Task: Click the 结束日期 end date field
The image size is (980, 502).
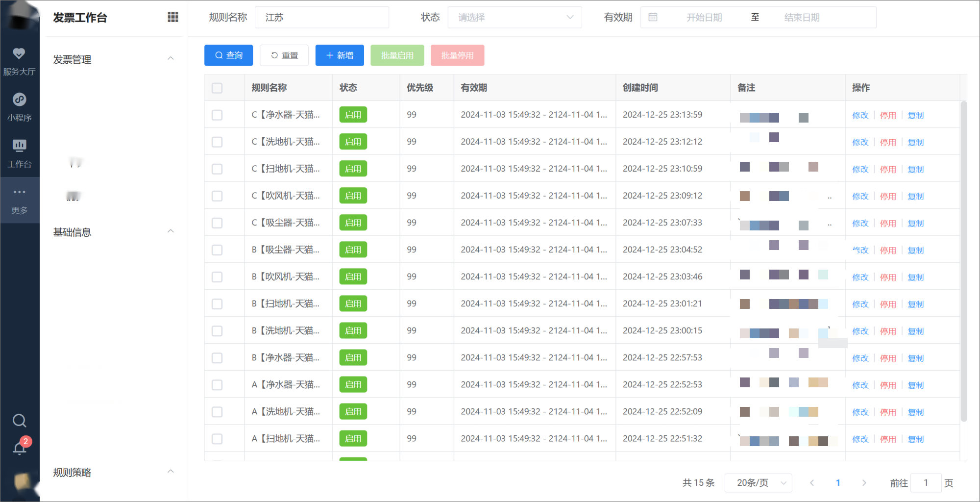Action: pos(802,17)
